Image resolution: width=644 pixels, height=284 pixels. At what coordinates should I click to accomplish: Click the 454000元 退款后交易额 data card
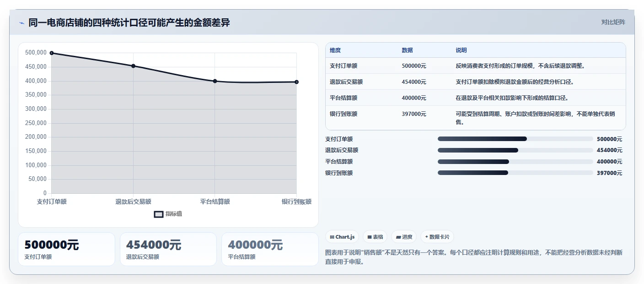click(168, 249)
